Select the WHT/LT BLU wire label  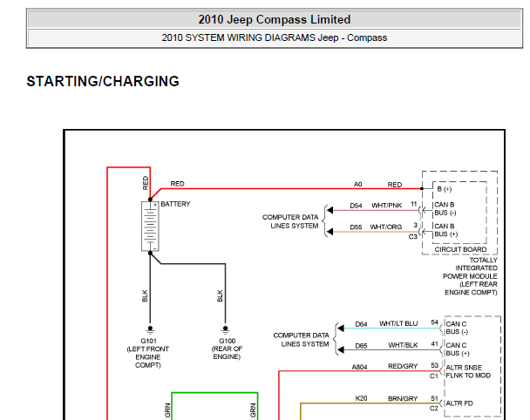[x=398, y=324]
